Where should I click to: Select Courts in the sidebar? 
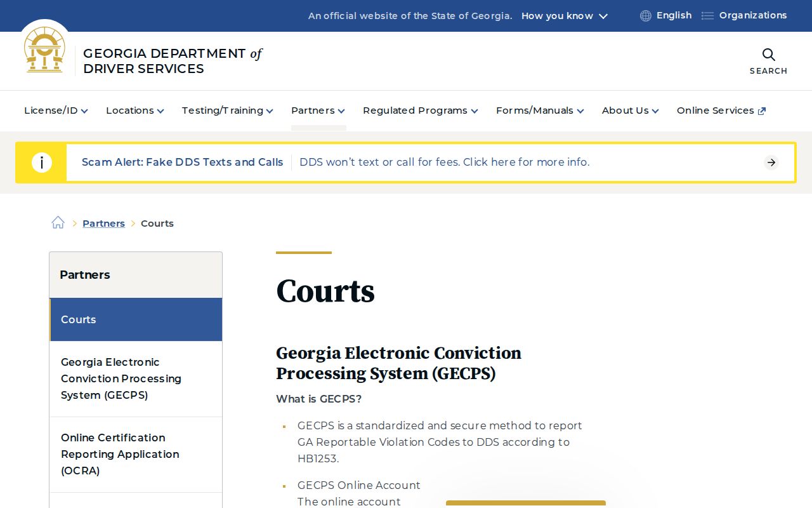136,319
